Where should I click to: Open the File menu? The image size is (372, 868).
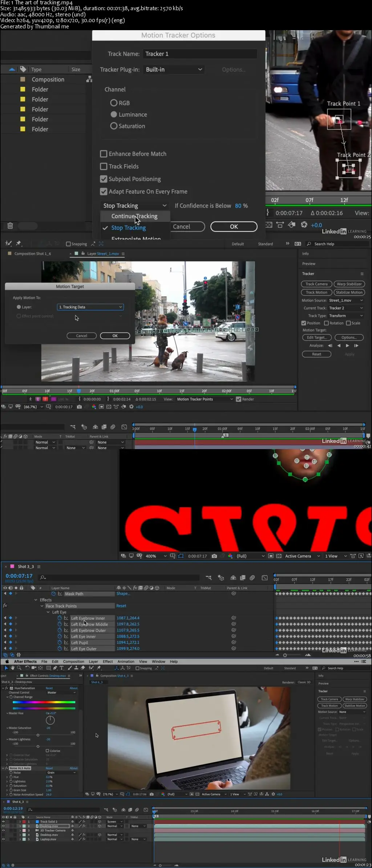click(44, 661)
